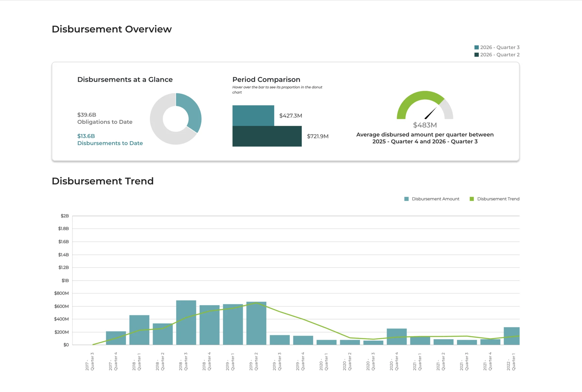This screenshot has height=392, width=582.
Task: Click the Disbursement Overview heading
Action: click(x=112, y=29)
